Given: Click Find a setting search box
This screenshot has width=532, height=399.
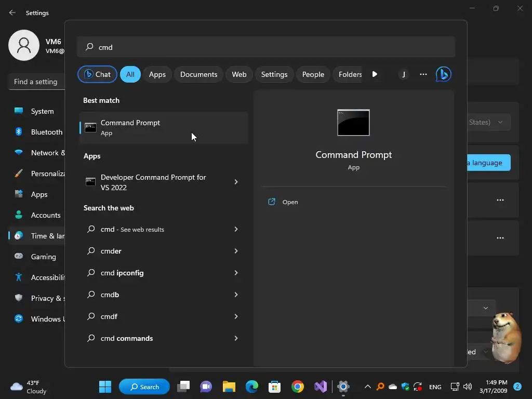Looking at the screenshot, I should [37, 82].
